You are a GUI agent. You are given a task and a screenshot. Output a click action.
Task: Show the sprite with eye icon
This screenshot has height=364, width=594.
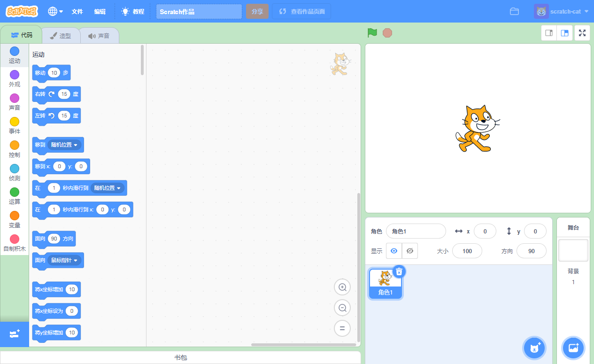pos(394,251)
